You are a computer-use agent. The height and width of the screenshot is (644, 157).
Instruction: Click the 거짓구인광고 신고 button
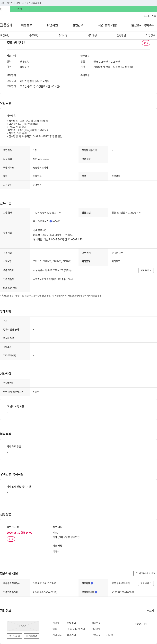coord(145,573)
